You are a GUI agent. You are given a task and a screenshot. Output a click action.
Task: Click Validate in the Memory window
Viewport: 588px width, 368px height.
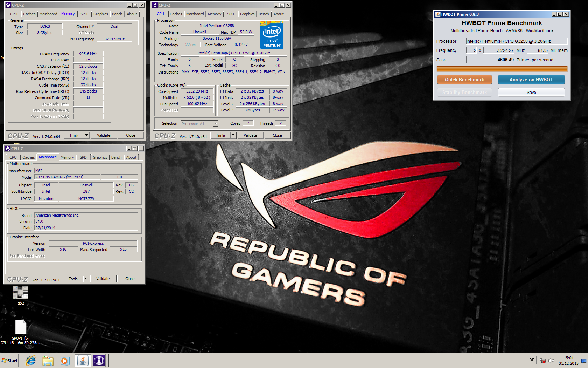(x=104, y=135)
